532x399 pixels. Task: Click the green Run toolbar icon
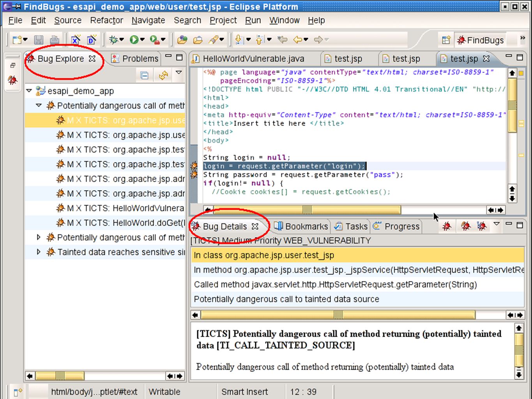134,40
